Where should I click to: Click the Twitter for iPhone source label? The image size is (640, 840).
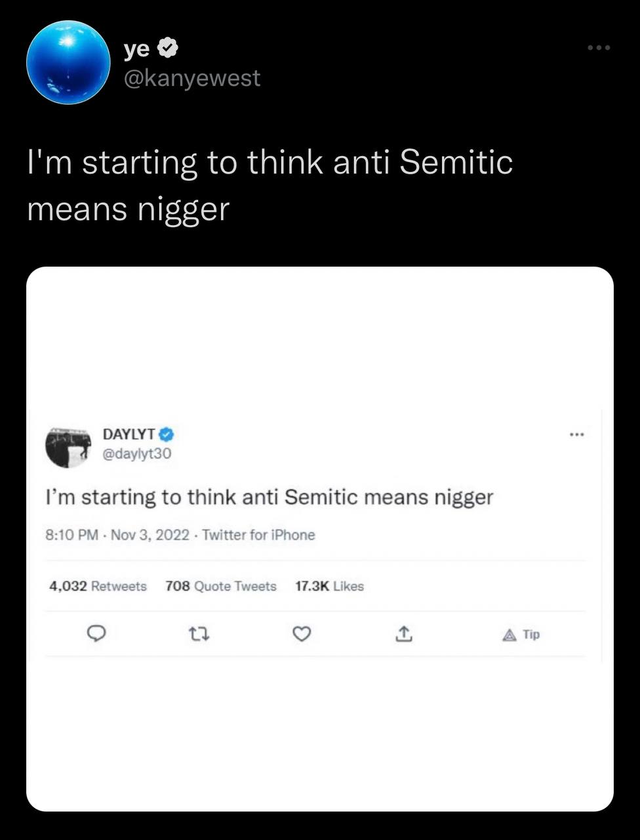click(x=258, y=535)
